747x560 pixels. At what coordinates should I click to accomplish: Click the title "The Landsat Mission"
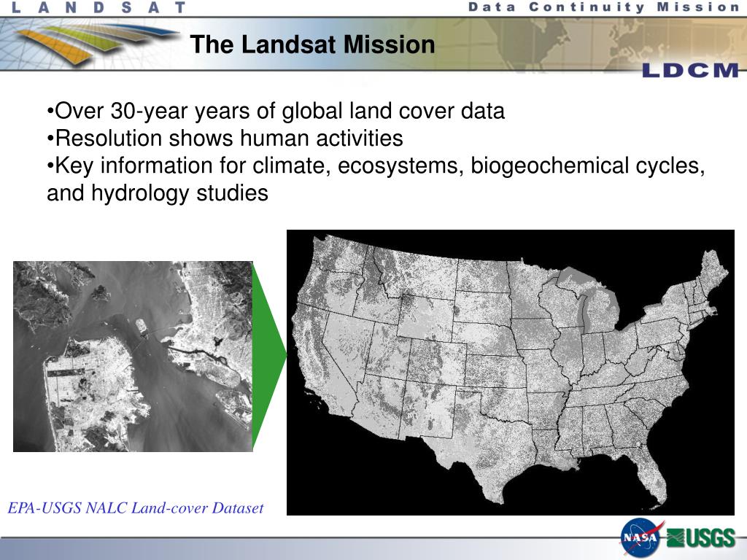point(312,44)
